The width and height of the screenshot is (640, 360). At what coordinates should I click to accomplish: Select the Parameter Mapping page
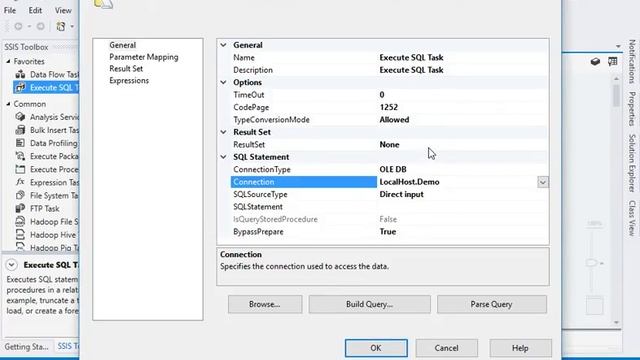pyautogui.click(x=144, y=57)
